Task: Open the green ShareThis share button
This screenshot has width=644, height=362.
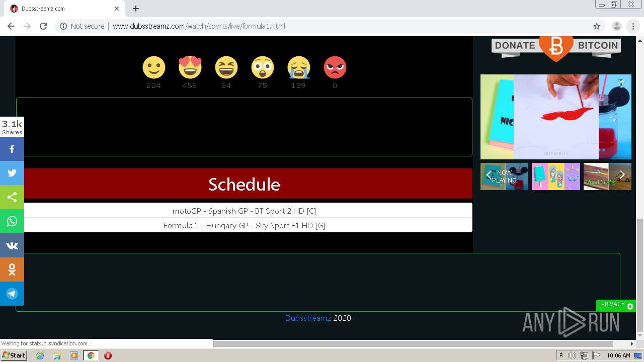Action: 12,197
